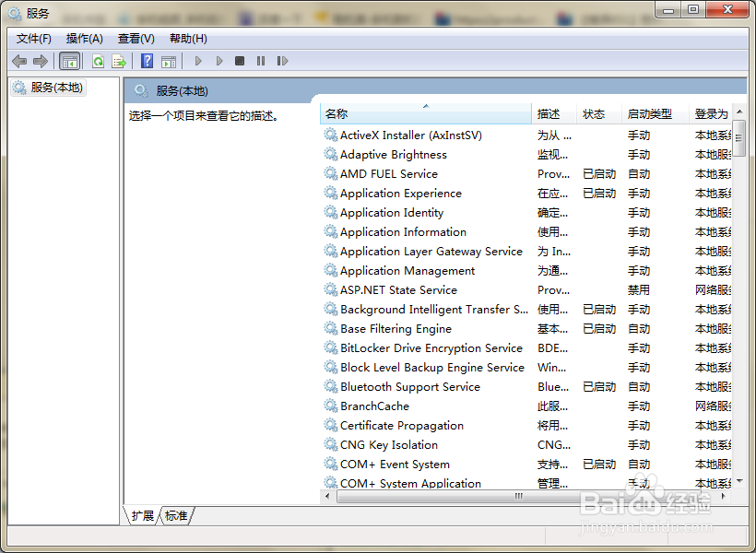Click gear icon beside Certificate Propagation
Viewport: 756px width, 553px height.
point(330,425)
